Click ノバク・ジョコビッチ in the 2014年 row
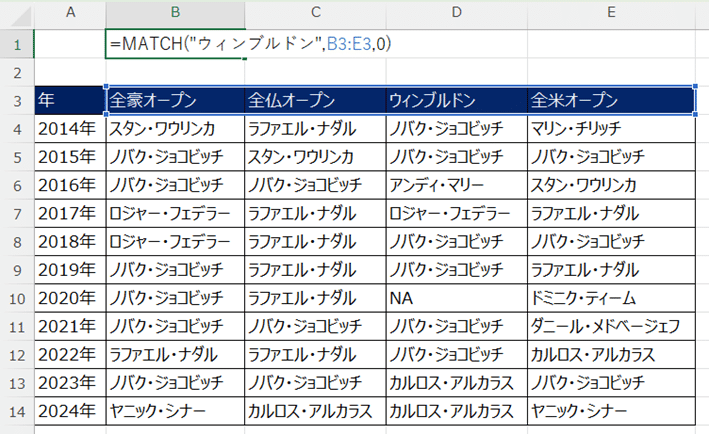709x434 pixels. click(x=457, y=129)
